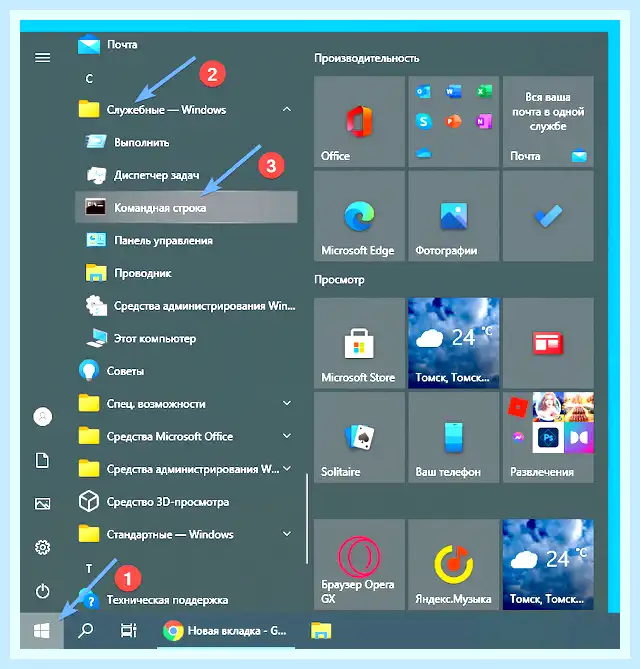The height and width of the screenshot is (669, 640).
Task: Open the Ваш телефон tile
Action: tap(454, 437)
